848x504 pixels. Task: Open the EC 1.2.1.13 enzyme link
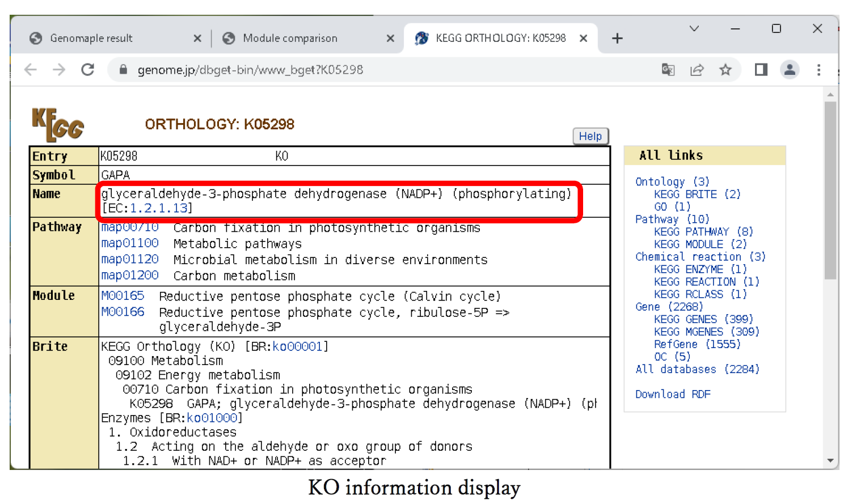tap(159, 208)
